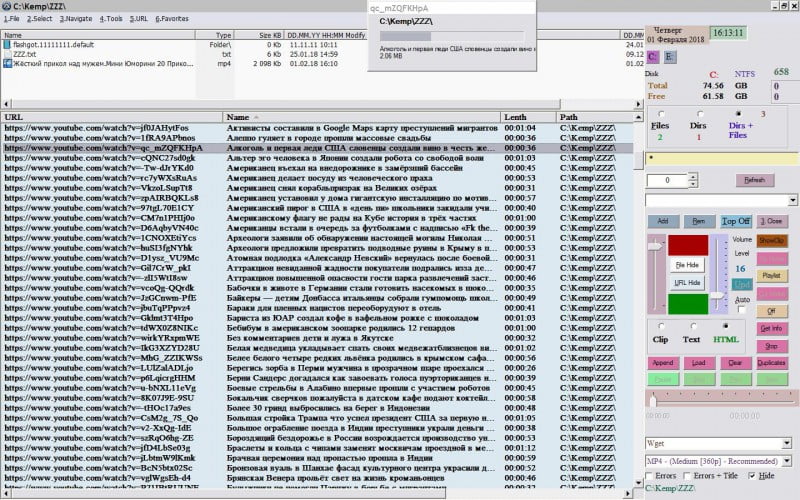Uncheck the Hide checkbox

coord(749,476)
